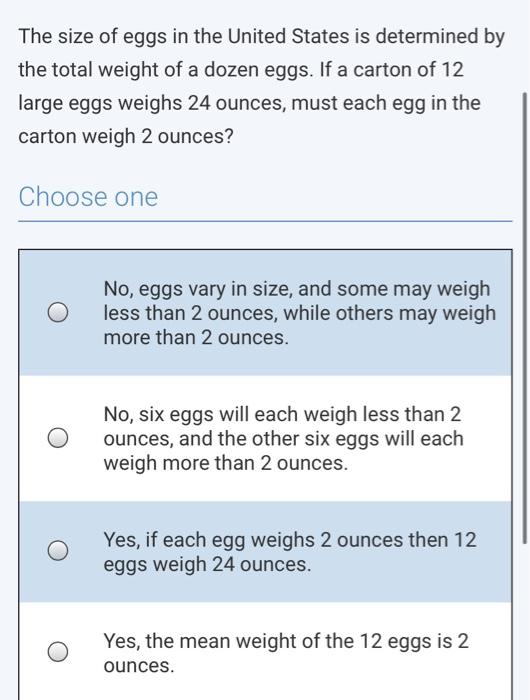Mark radio button for "Yes, the mean weight" option

tap(58, 652)
